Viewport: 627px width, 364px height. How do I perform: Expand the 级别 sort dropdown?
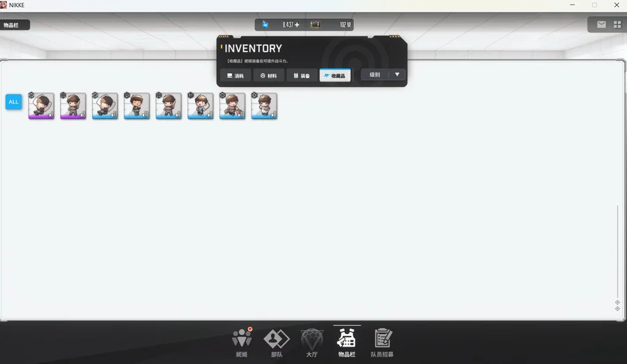(x=376, y=74)
